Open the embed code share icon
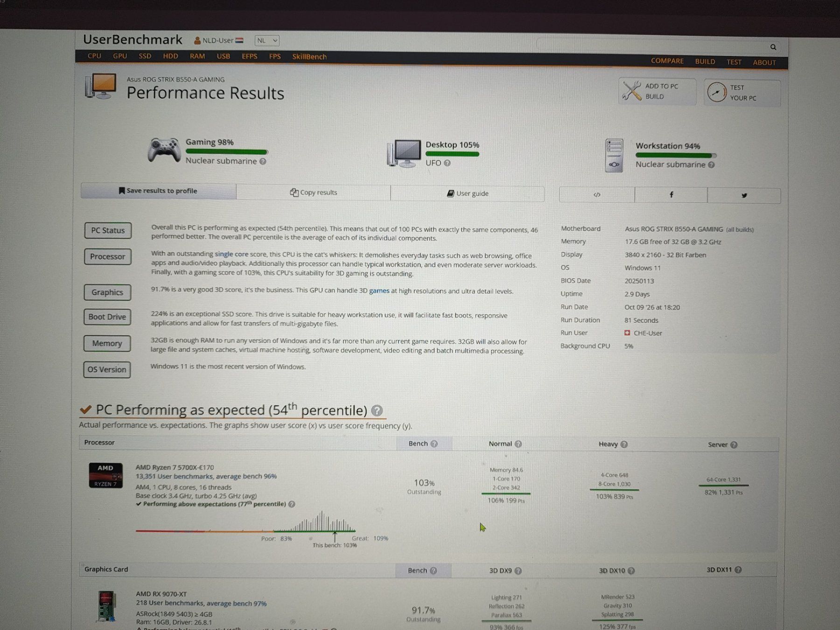840x630 pixels. (597, 195)
